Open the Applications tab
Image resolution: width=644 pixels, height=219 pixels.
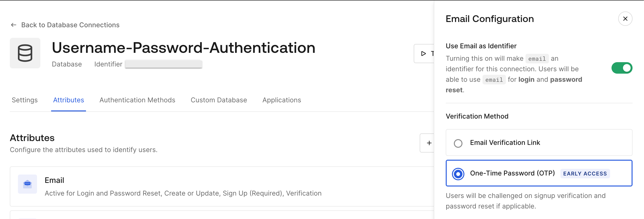coord(281,100)
